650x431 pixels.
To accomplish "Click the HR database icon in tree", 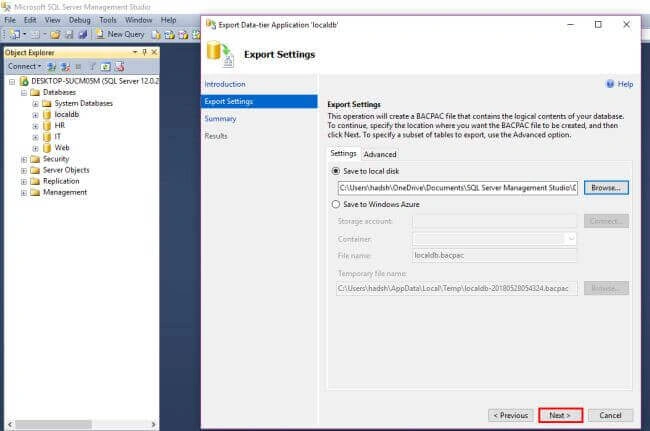I will click(x=47, y=126).
